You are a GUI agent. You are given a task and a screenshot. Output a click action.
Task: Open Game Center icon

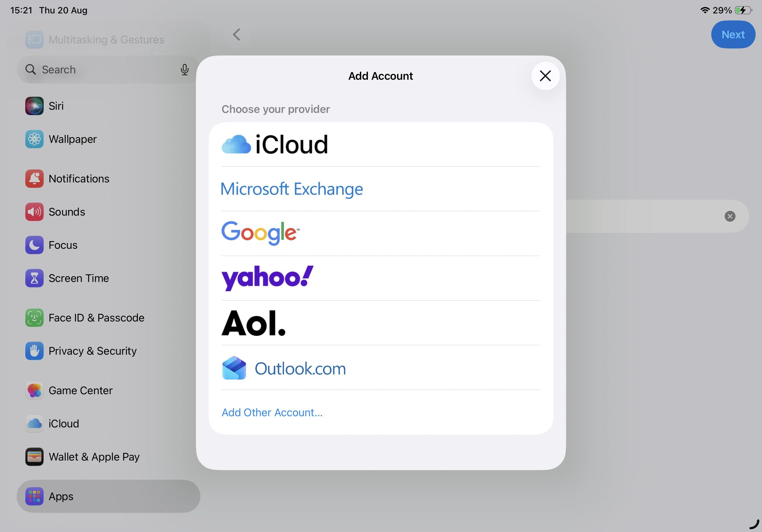pyautogui.click(x=34, y=390)
